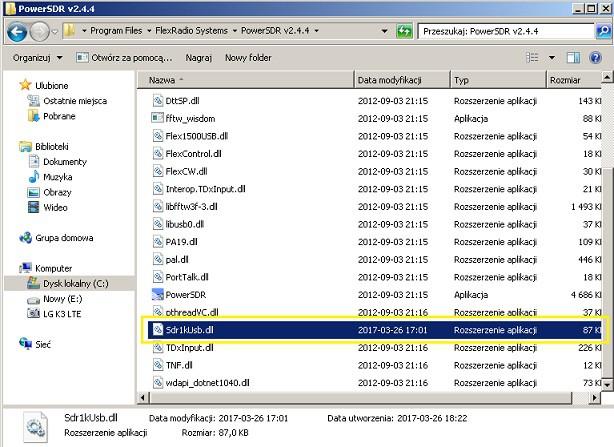This screenshot has height=447, width=614.
Task: Click the Nagraj toolbar button
Action: click(x=199, y=58)
